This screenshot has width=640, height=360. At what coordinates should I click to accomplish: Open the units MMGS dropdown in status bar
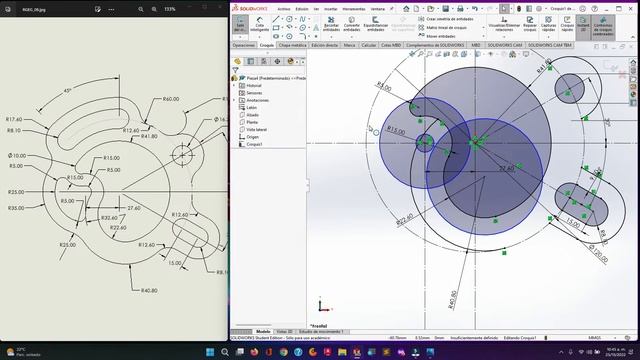[x=615, y=338]
